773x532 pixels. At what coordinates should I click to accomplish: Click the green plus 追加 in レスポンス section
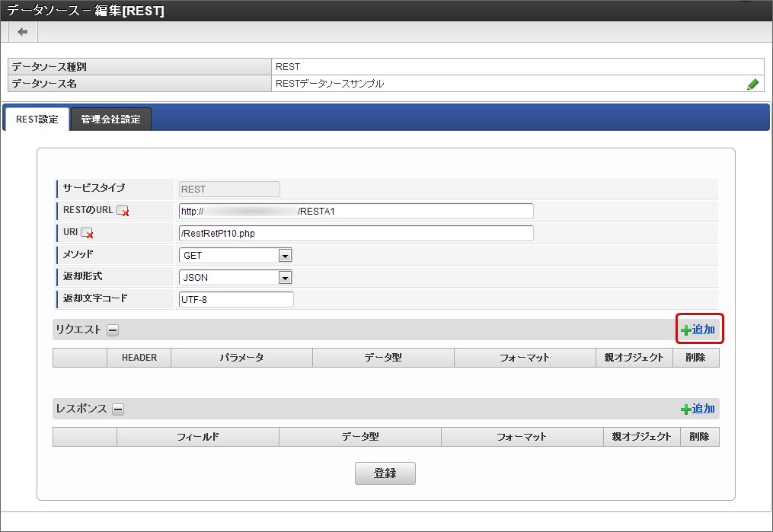tap(698, 409)
